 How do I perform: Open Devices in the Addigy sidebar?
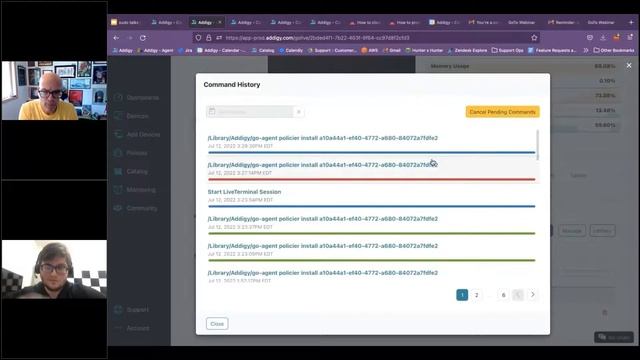(x=137, y=116)
